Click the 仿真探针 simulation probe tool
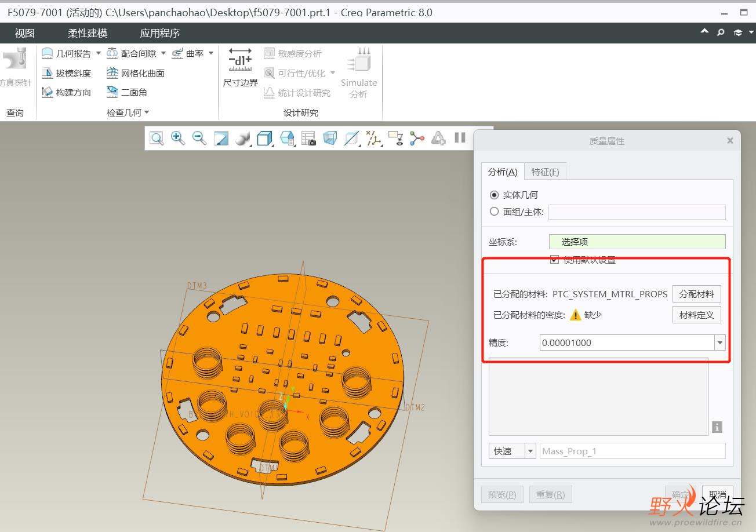Screen dimensions: 756x532 click(14, 68)
